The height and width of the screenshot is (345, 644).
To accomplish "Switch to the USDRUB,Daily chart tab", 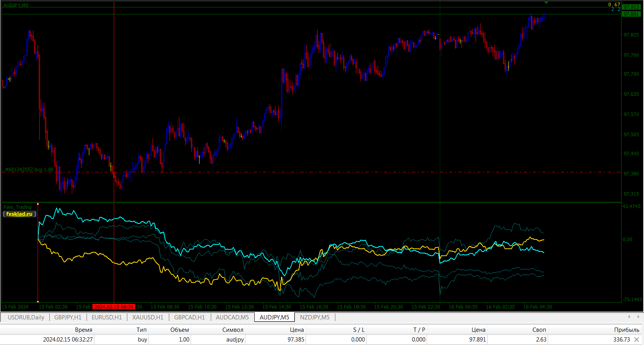I will click(x=26, y=317).
